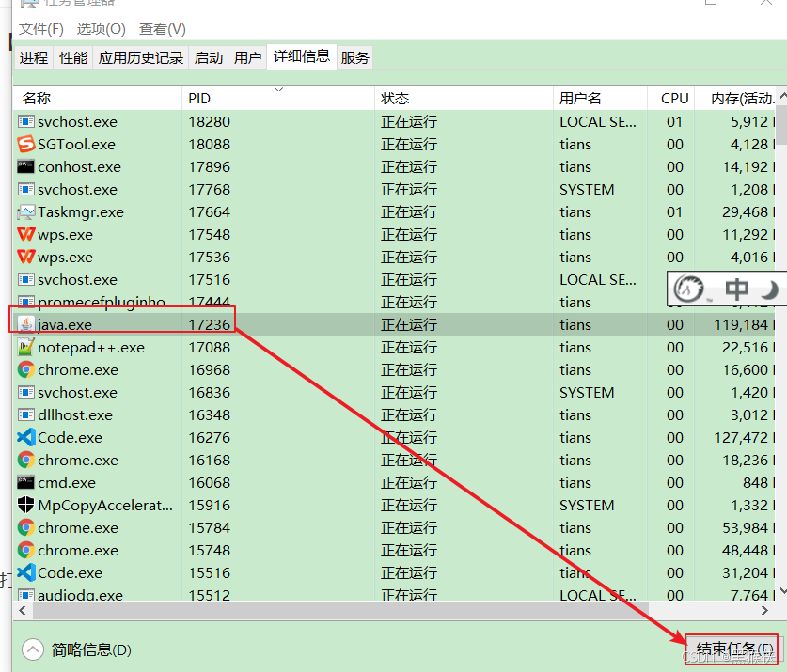
Task: Open the 查看(V) menu
Action: click(x=160, y=29)
